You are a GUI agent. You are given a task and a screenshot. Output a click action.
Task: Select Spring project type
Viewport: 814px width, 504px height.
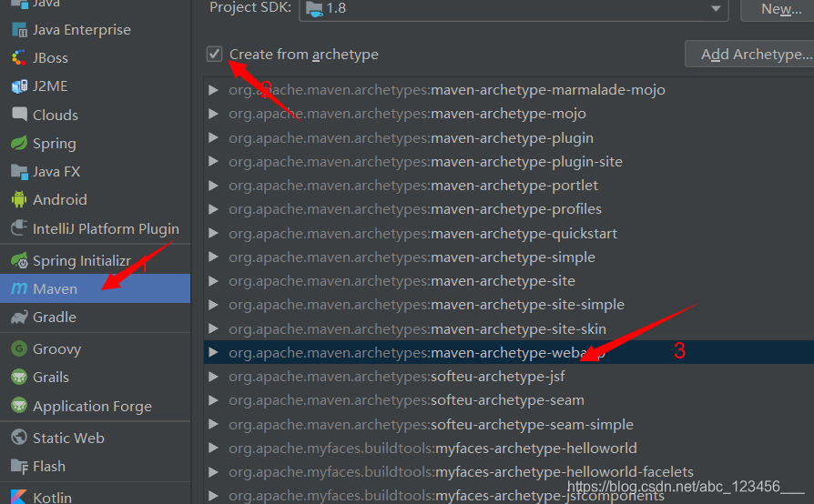(95, 143)
